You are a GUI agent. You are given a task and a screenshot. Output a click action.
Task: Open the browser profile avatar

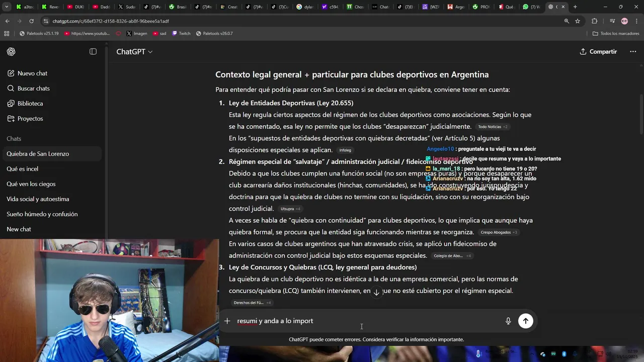click(624, 21)
